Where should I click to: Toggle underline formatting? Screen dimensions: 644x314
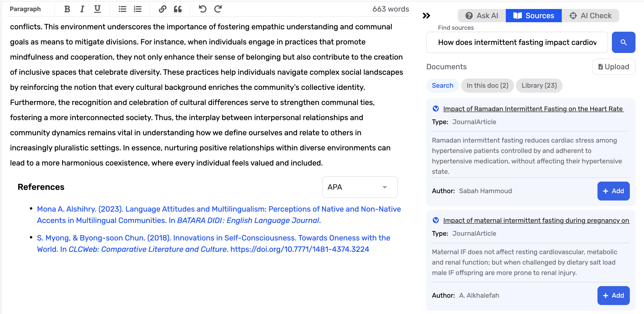tap(97, 9)
